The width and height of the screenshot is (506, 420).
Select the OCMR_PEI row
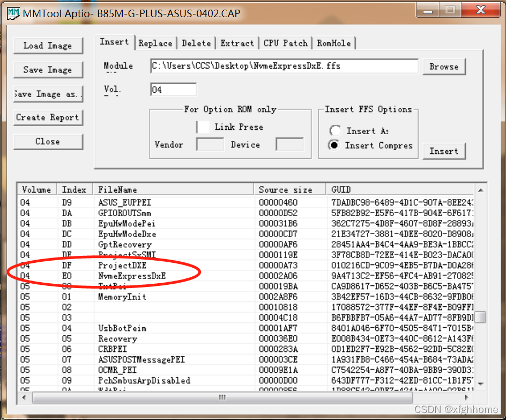point(245,370)
